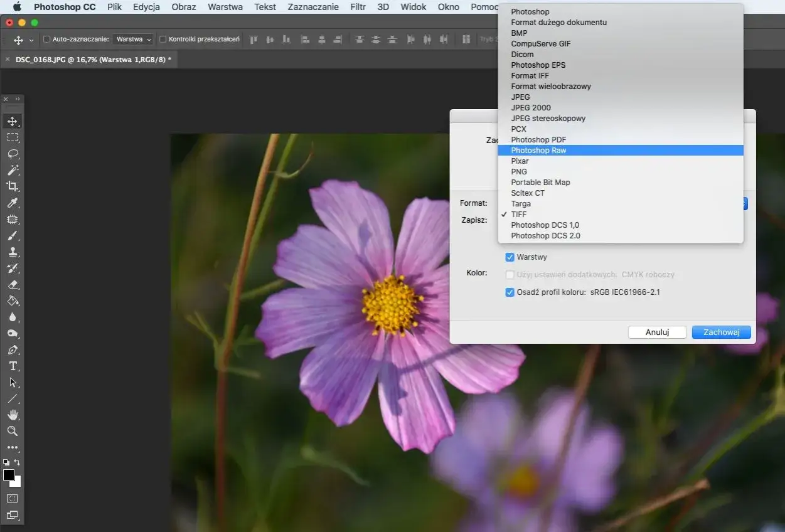Screen dimensions: 785x532
Task: Select the Eraser tool
Action: [13, 285]
